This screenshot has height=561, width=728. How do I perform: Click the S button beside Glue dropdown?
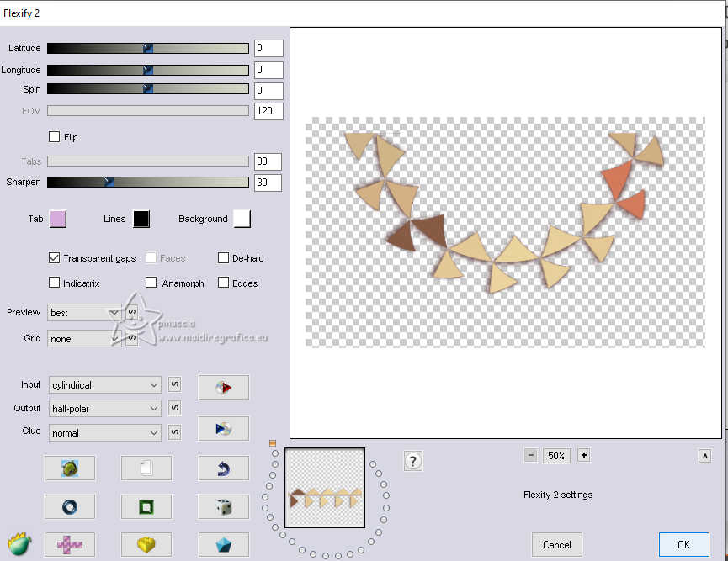pyautogui.click(x=174, y=432)
